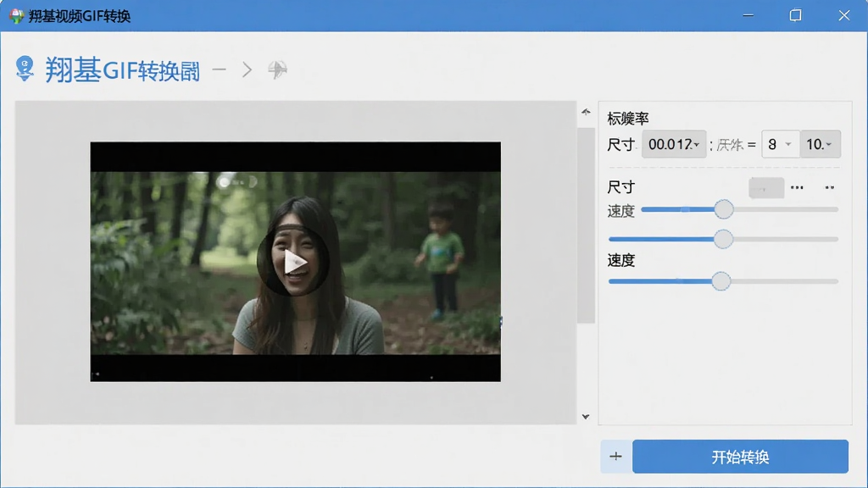The width and height of the screenshot is (868, 488).
Task: Play the video preview
Action: point(293,263)
